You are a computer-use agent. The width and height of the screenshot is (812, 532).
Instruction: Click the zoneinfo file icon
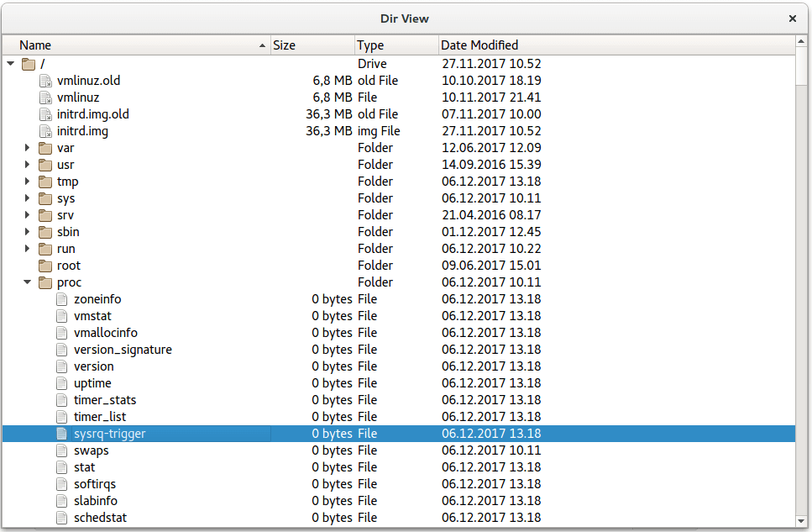click(x=61, y=299)
